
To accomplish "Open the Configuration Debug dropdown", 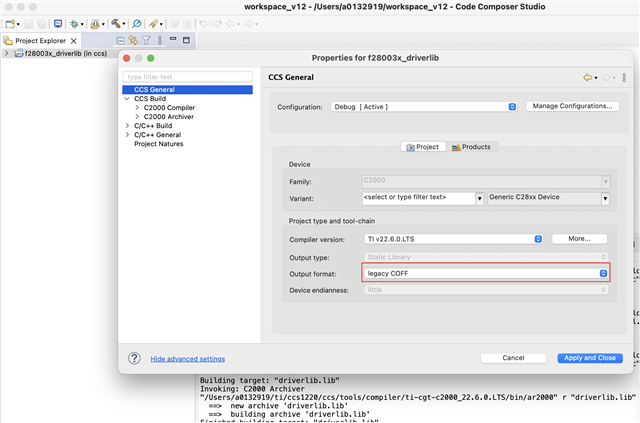I will point(424,107).
